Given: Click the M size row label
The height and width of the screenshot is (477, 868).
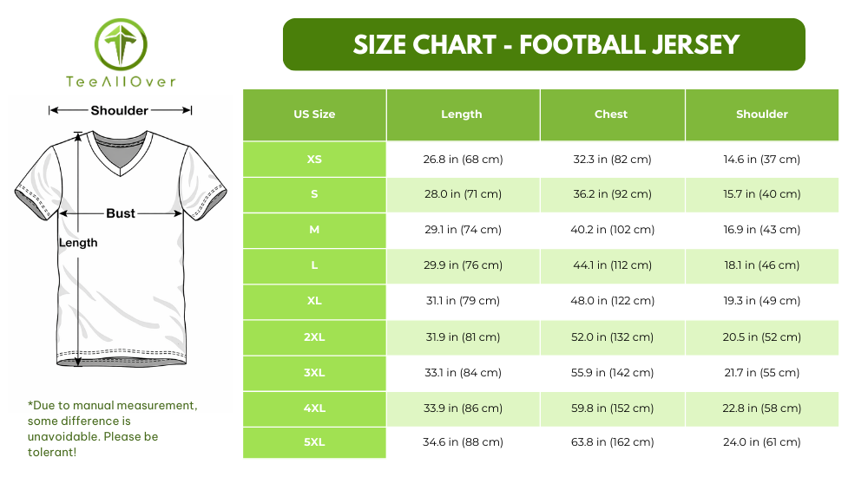Looking at the screenshot, I should (x=314, y=230).
